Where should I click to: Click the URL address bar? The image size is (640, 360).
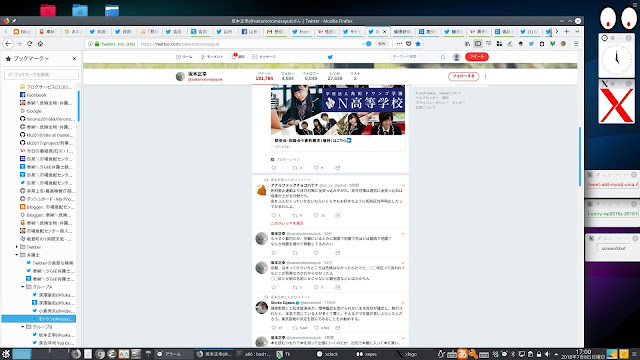(x=249, y=44)
